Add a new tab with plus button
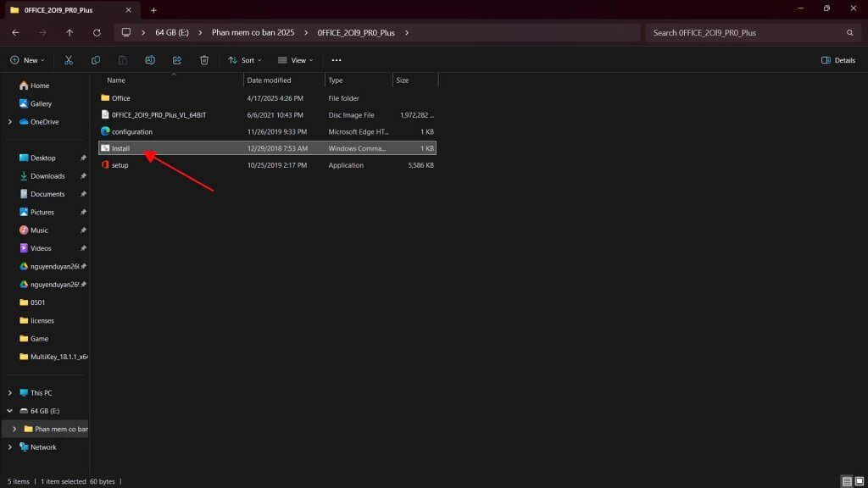Image resolution: width=868 pixels, height=488 pixels. [153, 10]
